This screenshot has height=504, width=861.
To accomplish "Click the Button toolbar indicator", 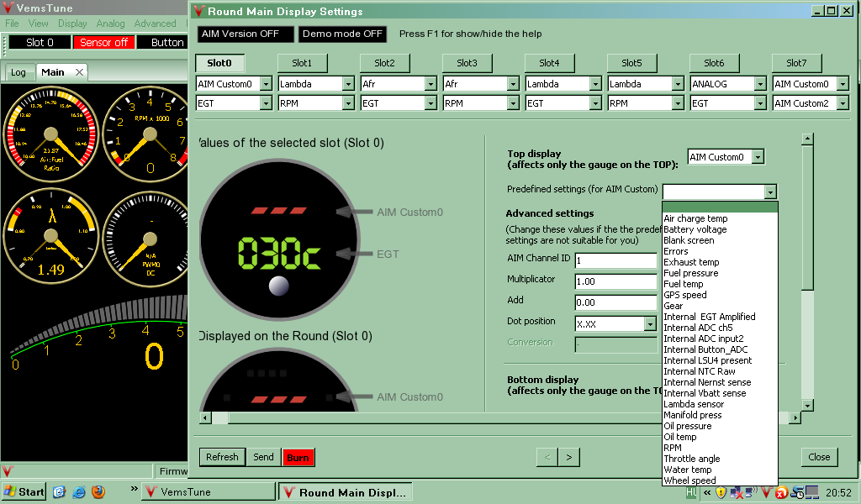I will tap(162, 42).
